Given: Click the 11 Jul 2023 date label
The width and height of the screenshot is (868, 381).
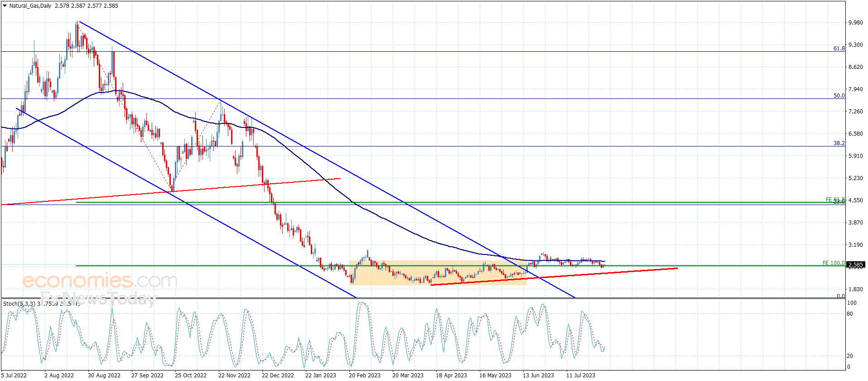Looking at the screenshot, I should point(581,376).
